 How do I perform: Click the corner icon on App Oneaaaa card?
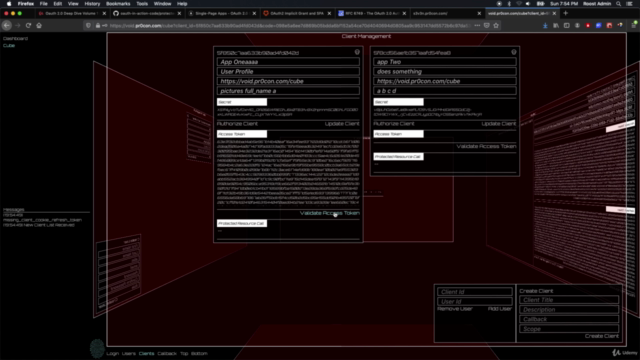click(357, 52)
